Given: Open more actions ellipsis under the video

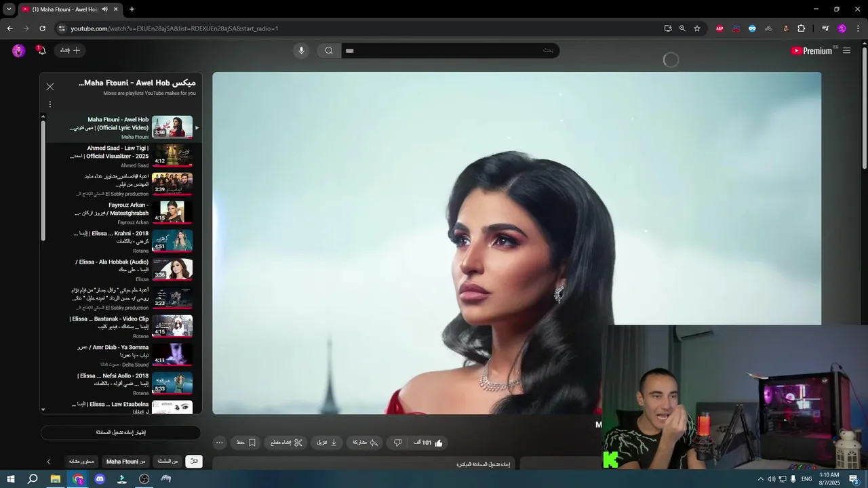Looking at the screenshot, I should pyautogui.click(x=219, y=443).
